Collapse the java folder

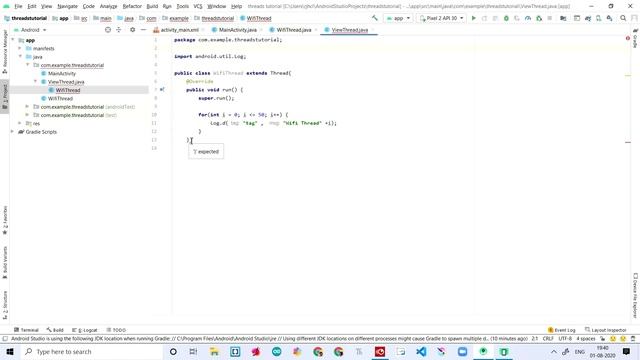(20, 57)
